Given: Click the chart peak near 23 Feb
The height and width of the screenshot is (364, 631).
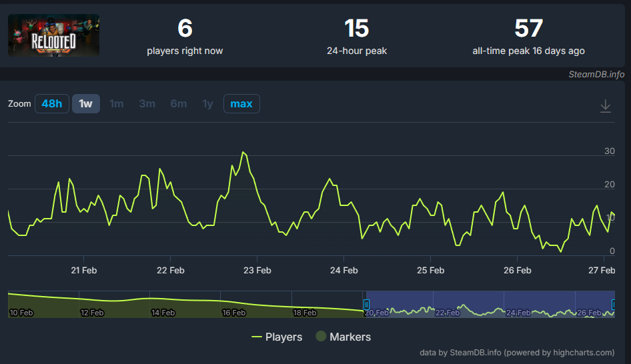Looking at the screenshot, I should (x=243, y=153).
